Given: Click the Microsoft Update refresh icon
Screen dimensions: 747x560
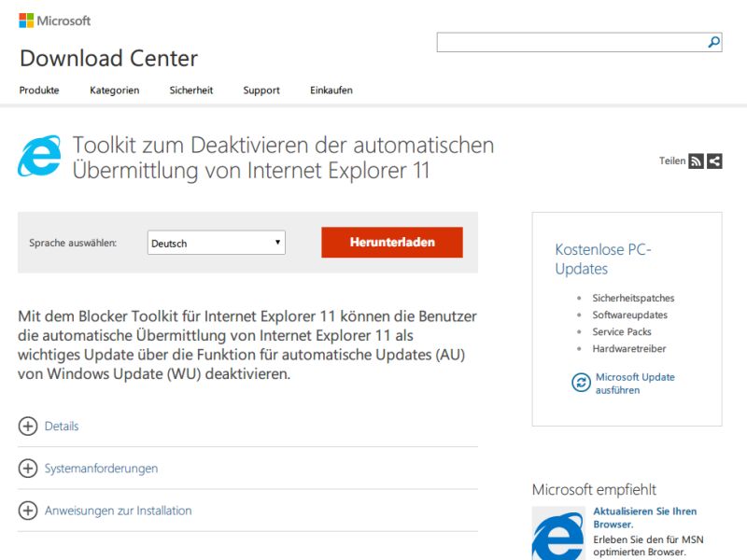Looking at the screenshot, I should coord(581,383).
